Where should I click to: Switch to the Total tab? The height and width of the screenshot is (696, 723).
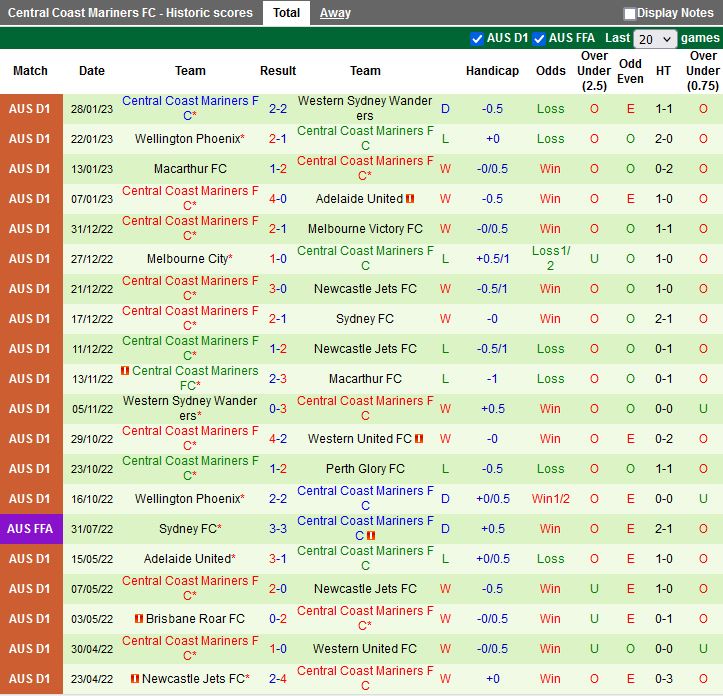tap(286, 13)
